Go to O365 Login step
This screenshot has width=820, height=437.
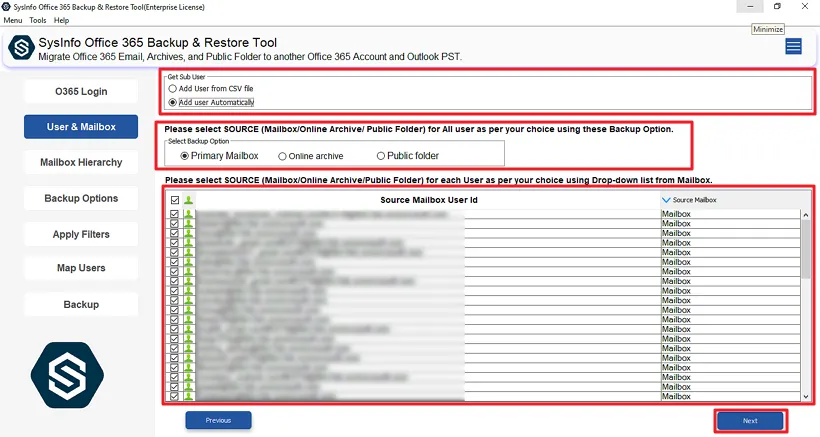(81, 91)
